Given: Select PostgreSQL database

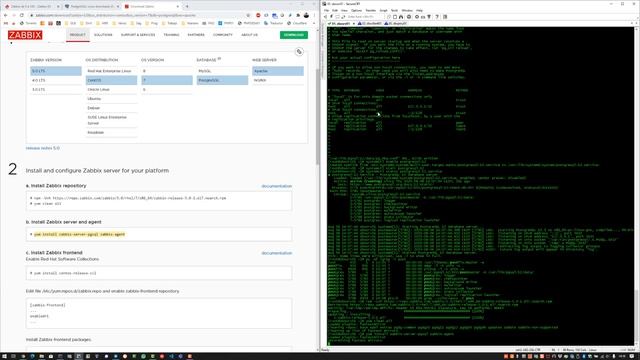Looking at the screenshot, I should (222, 80).
